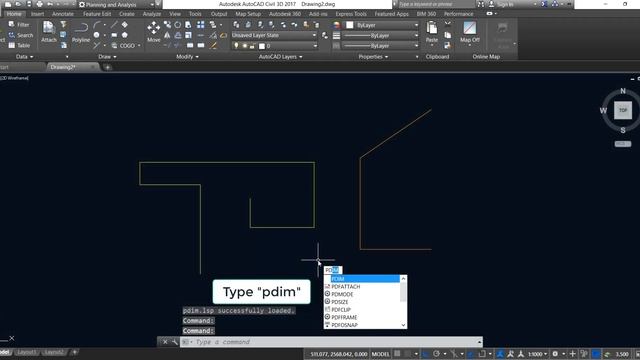640x360 pixels.
Task: Click the Search data button
Action: pyautogui.click(x=20, y=35)
